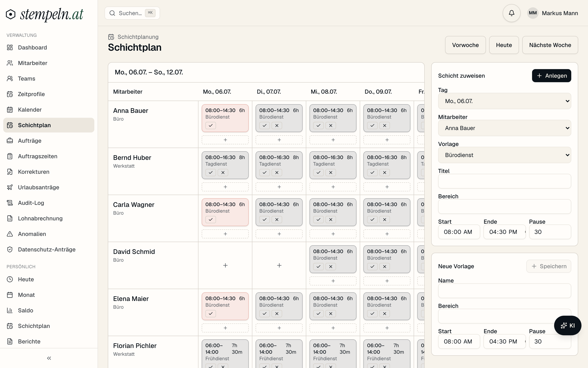Click the user avatar MM
The image size is (588, 368).
point(533,13)
